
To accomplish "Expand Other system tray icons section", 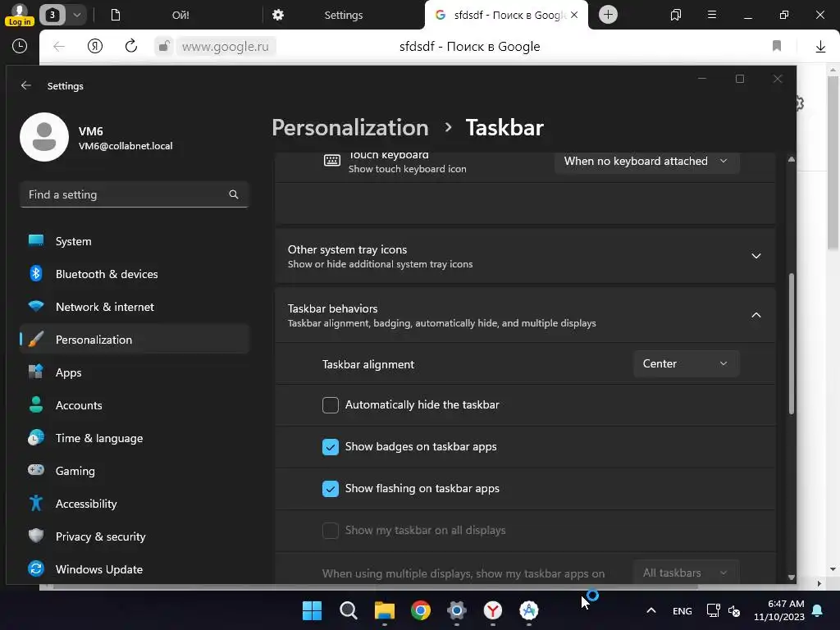I will [525, 256].
